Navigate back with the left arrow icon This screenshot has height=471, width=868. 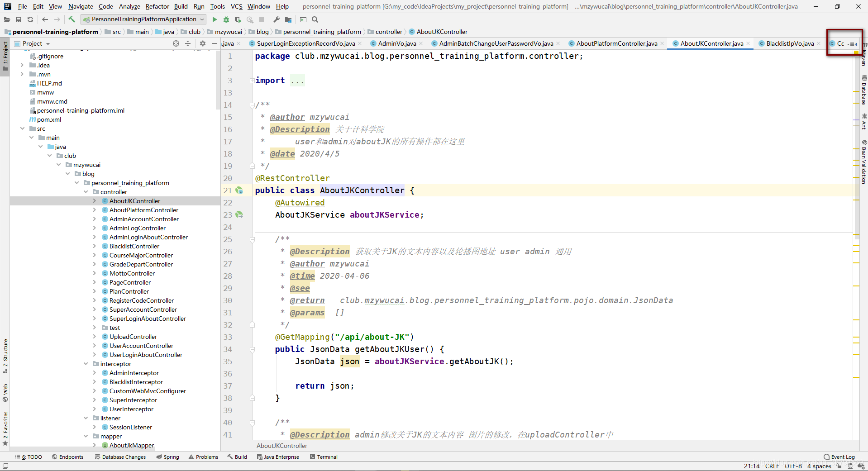45,19
